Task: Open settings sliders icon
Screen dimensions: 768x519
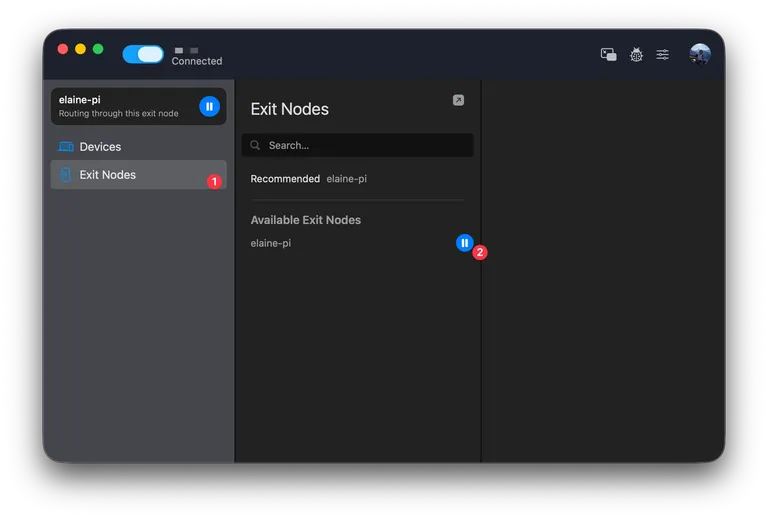Action: point(663,54)
